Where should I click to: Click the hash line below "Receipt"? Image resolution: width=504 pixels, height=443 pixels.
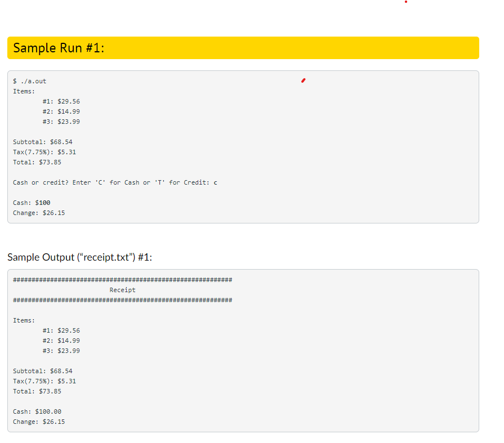(122, 300)
